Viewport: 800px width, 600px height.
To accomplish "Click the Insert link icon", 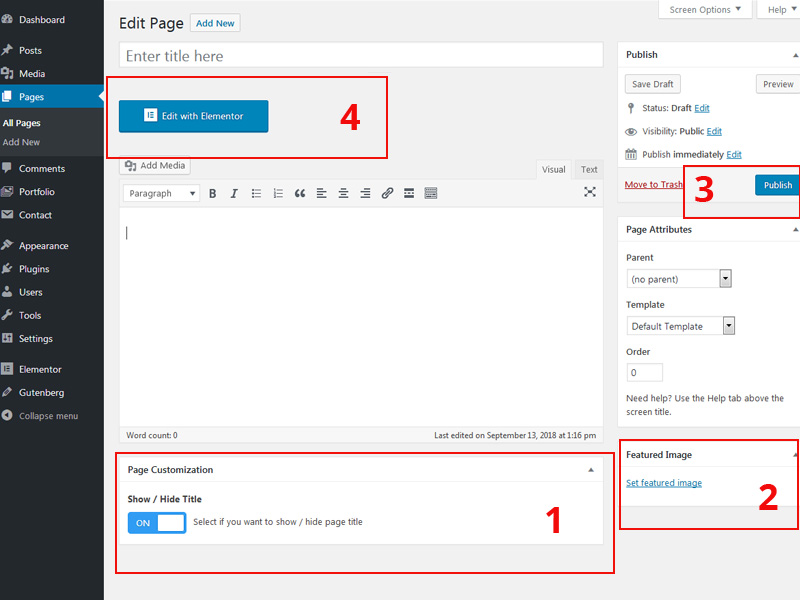I will point(387,193).
